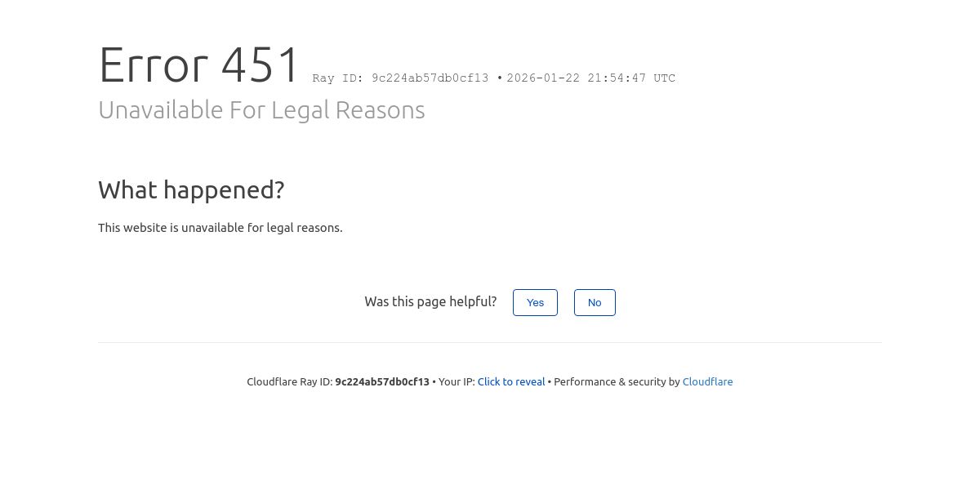Viewport: 980px width, 490px height.
Task: Select the bold Ray ID value in footer
Action: 382,381
